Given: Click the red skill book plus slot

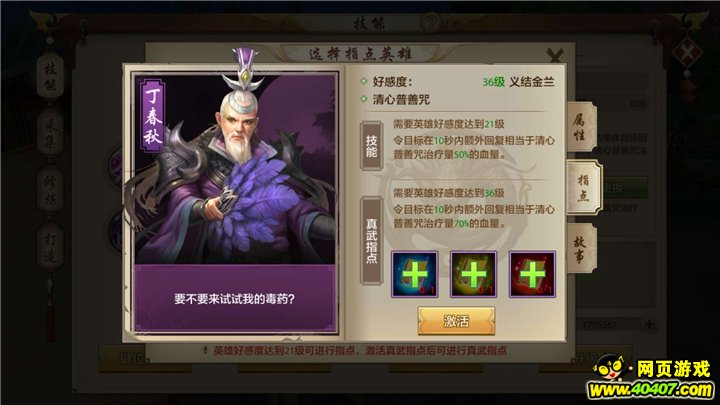Looking at the screenshot, I should pos(532,274).
